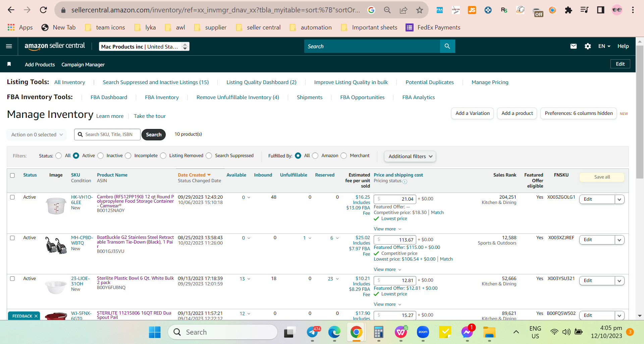
Task: Click the browser back arrow
Action: [x=11, y=10]
